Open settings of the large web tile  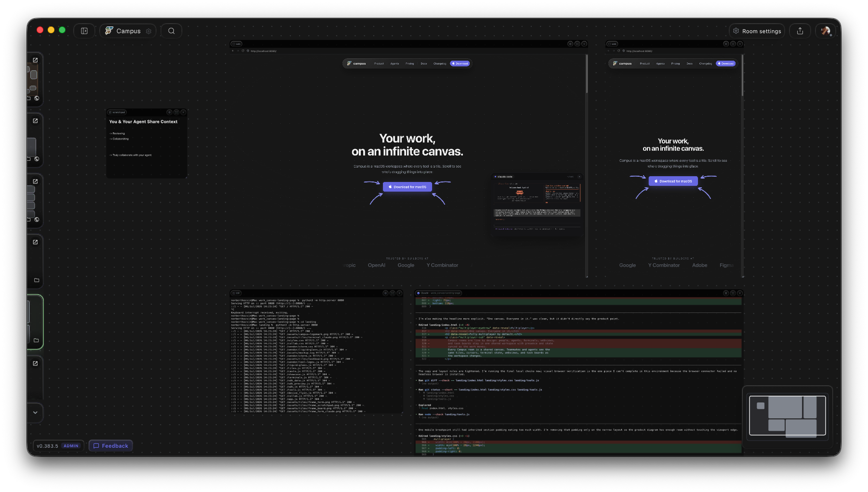coord(570,44)
